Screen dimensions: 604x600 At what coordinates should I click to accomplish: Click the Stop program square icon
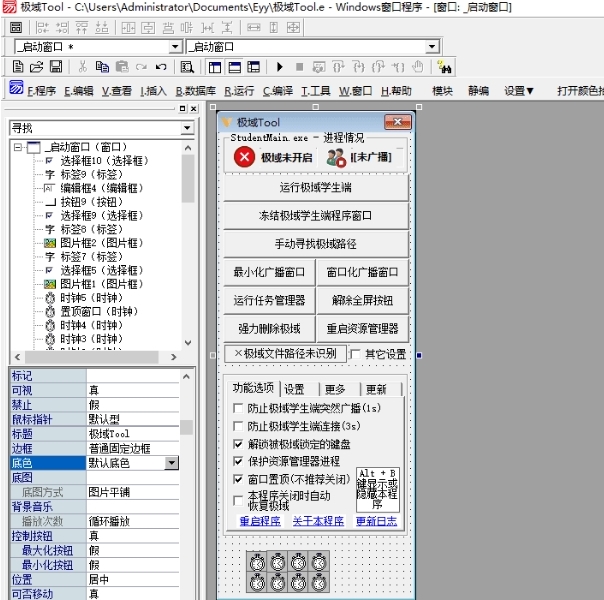(x=299, y=67)
